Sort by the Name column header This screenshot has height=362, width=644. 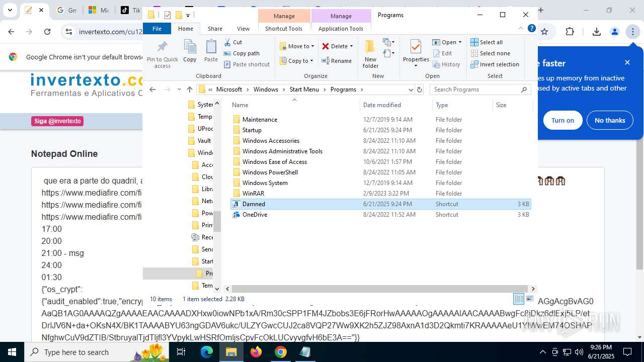coord(294,105)
